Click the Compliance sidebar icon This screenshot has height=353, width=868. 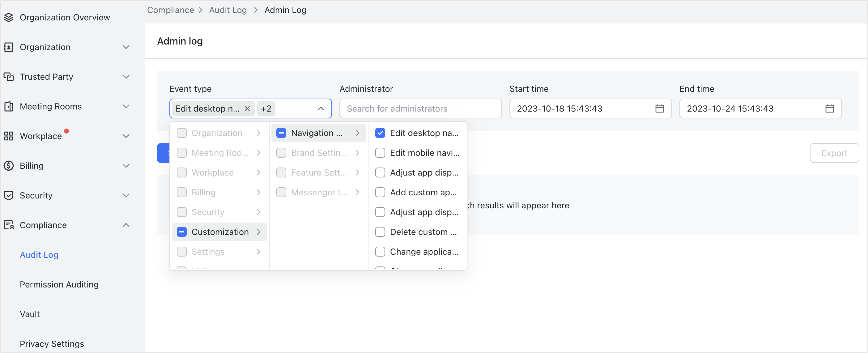pyautogui.click(x=9, y=225)
